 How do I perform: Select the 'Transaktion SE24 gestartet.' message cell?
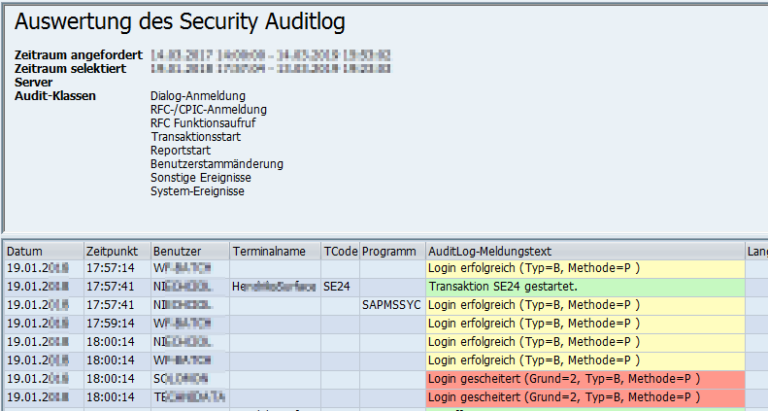tap(585, 287)
